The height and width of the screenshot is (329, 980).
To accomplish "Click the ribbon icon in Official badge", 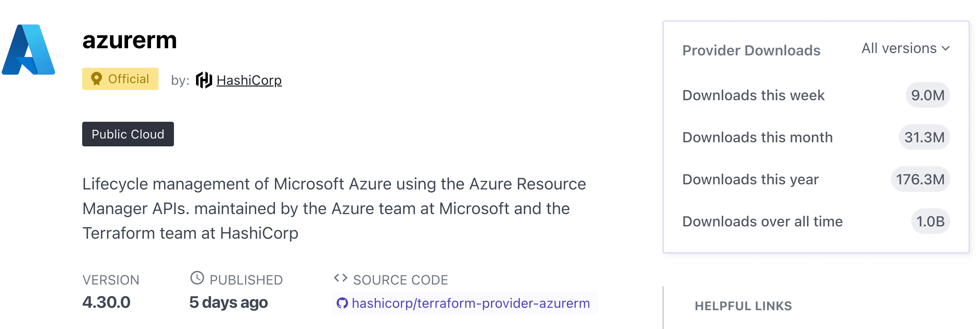I will (96, 79).
